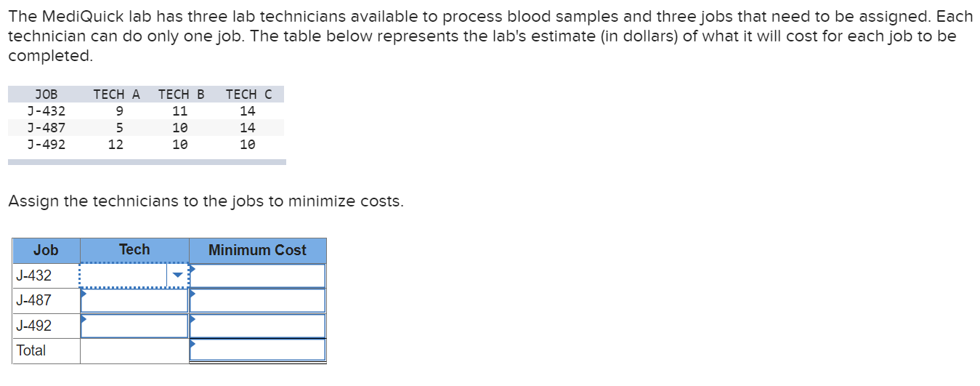Select the J-492 row label in answer table

(x=34, y=326)
